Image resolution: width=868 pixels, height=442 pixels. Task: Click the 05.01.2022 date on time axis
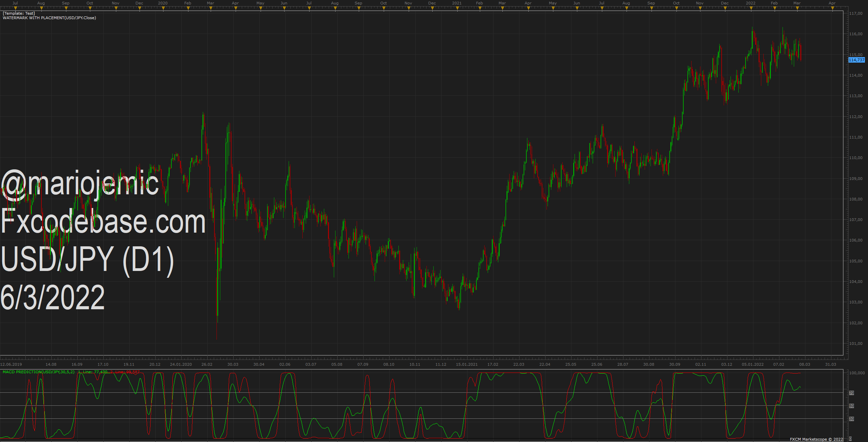pyautogui.click(x=753, y=364)
